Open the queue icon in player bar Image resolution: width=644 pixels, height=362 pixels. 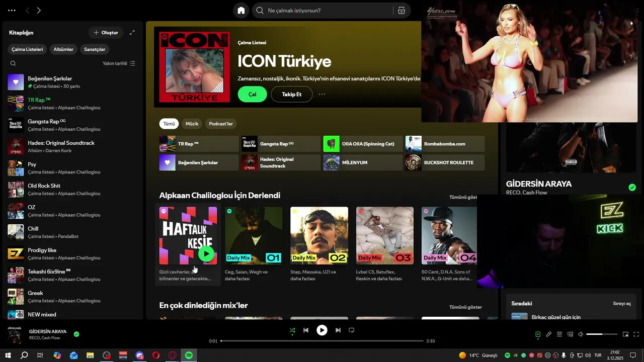[x=559, y=334]
